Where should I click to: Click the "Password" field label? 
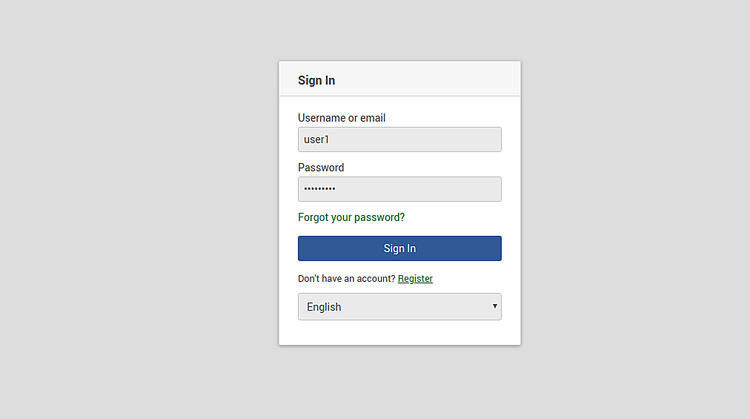coord(320,168)
